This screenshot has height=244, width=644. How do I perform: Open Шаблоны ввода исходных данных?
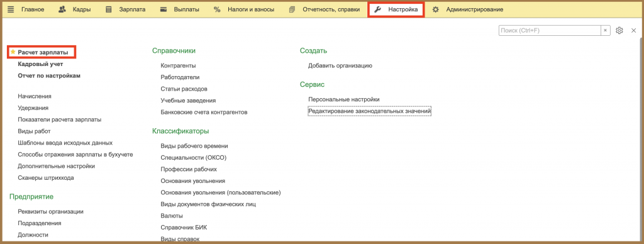65,143
